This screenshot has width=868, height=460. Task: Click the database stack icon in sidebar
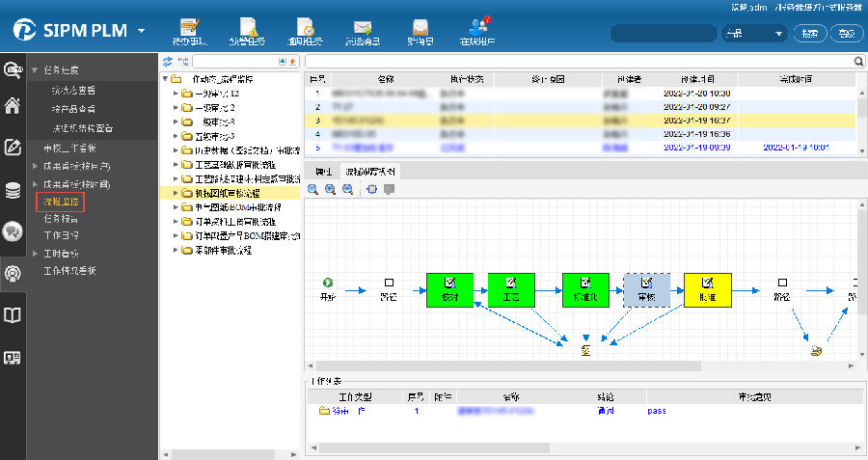14,190
